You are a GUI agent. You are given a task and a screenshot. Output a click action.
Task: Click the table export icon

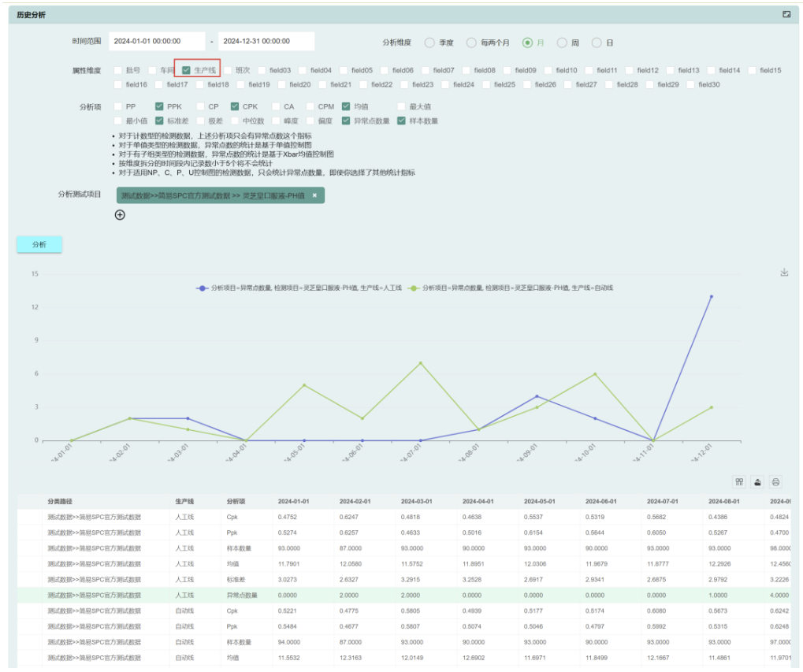(x=757, y=482)
